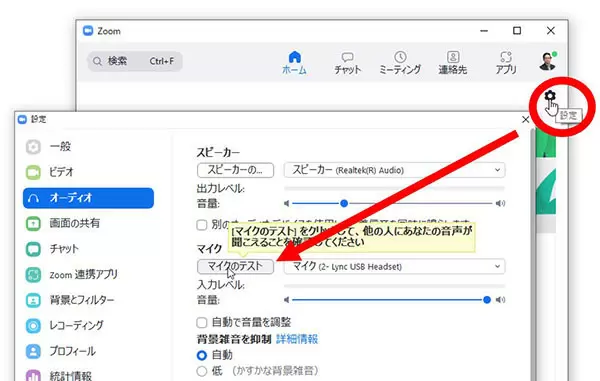Click microphone volume high icon
The image size is (600, 381).
[x=500, y=300]
